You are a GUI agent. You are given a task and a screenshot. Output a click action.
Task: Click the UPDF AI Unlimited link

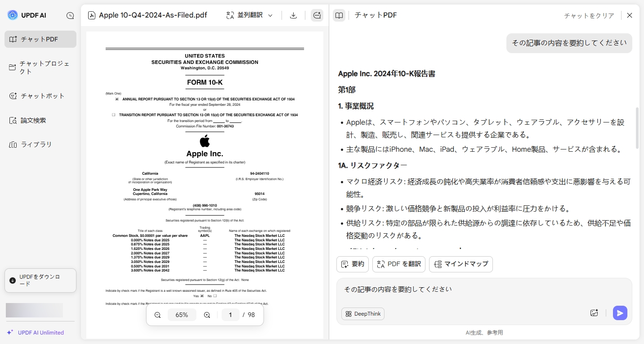click(x=36, y=333)
